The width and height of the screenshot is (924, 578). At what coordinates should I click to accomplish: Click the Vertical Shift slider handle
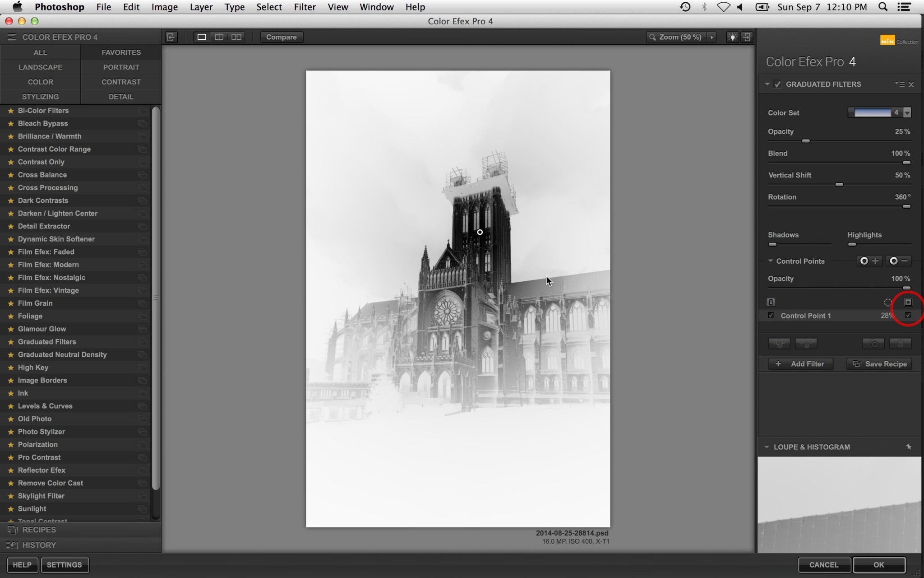point(839,185)
